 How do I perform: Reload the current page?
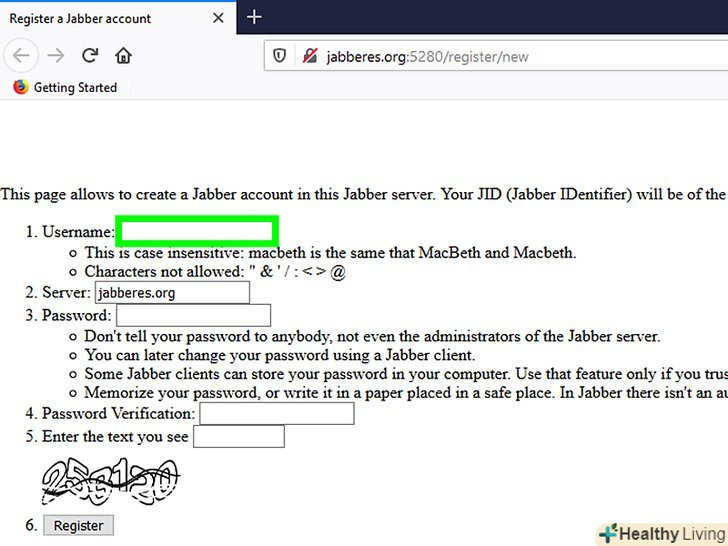tap(90, 56)
